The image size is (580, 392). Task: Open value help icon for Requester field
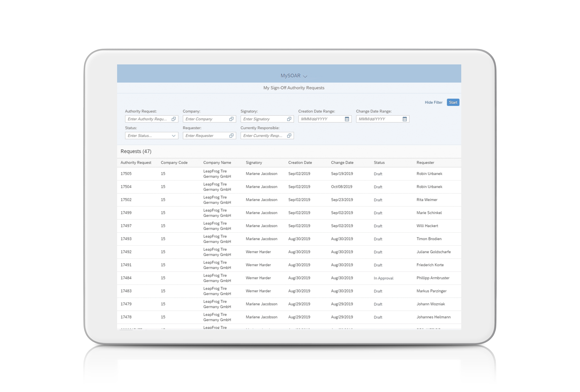click(231, 135)
